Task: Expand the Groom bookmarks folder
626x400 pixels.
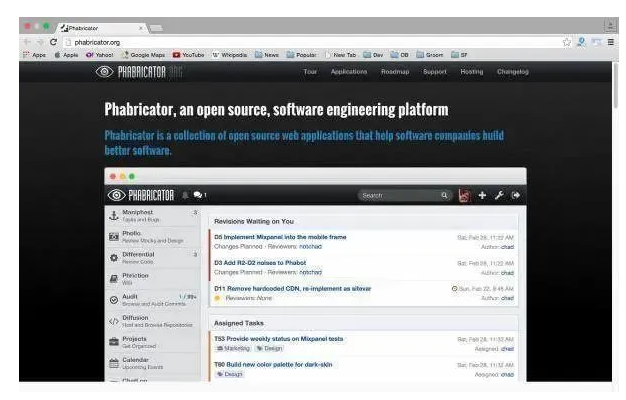Action: coord(430,55)
